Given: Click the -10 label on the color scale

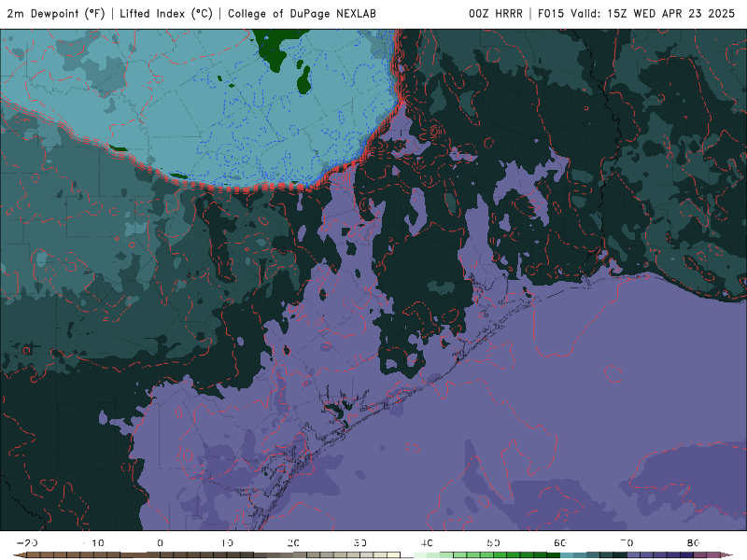Looking at the screenshot, I should click(x=94, y=543).
